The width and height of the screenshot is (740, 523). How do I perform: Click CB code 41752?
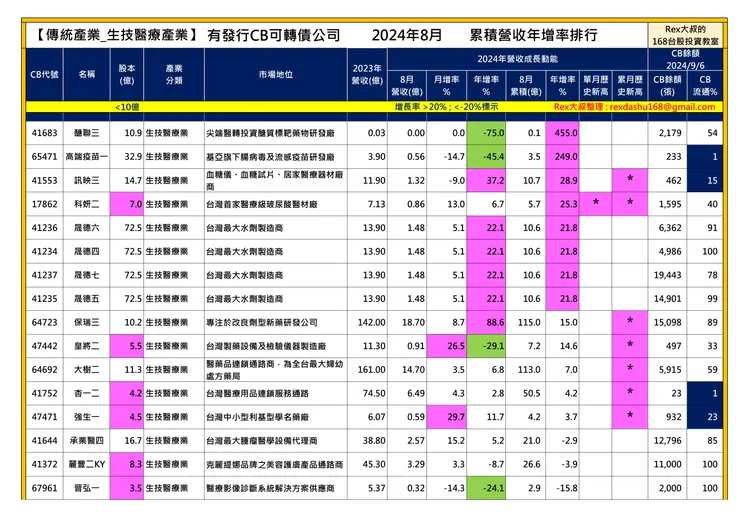tap(44, 393)
